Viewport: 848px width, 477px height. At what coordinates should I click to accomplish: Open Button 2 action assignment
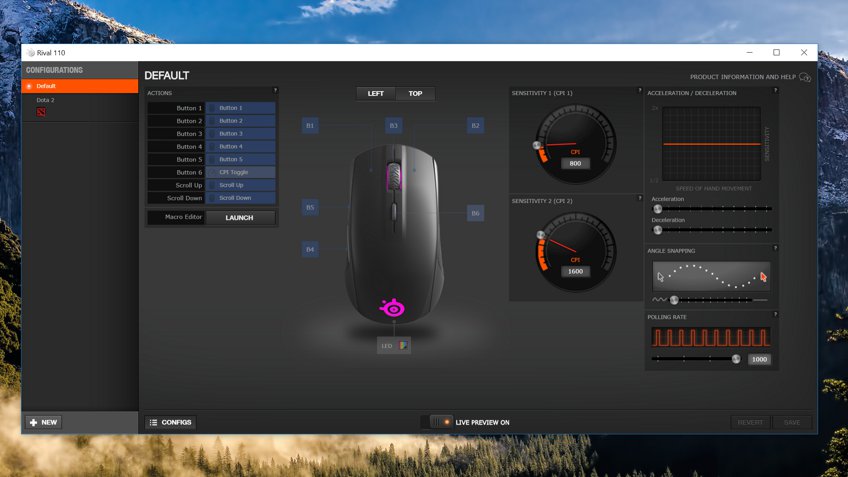click(x=241, y=121)
